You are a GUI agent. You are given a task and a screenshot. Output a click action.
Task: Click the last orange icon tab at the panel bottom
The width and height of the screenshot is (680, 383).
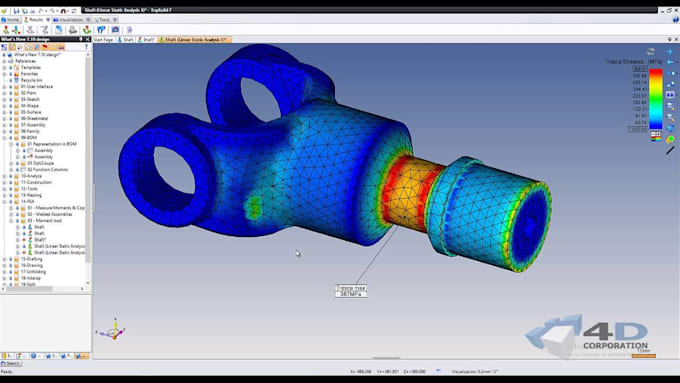(81, 356)
